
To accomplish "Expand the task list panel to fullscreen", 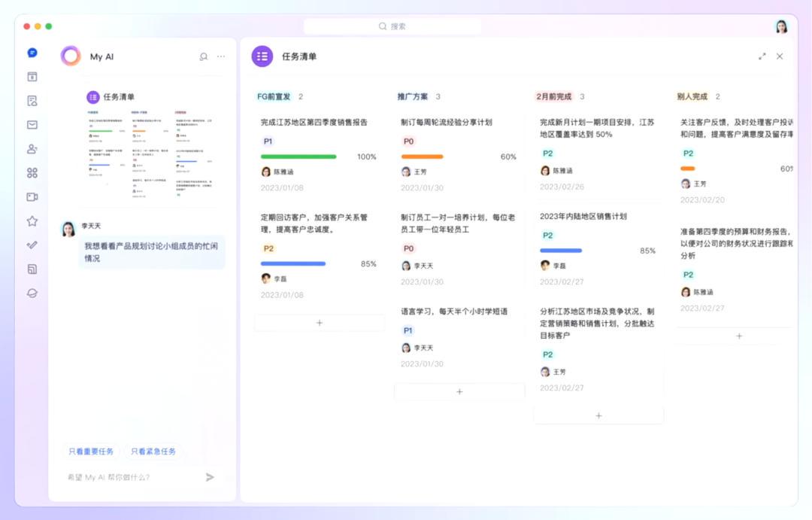I will [762, 56].
